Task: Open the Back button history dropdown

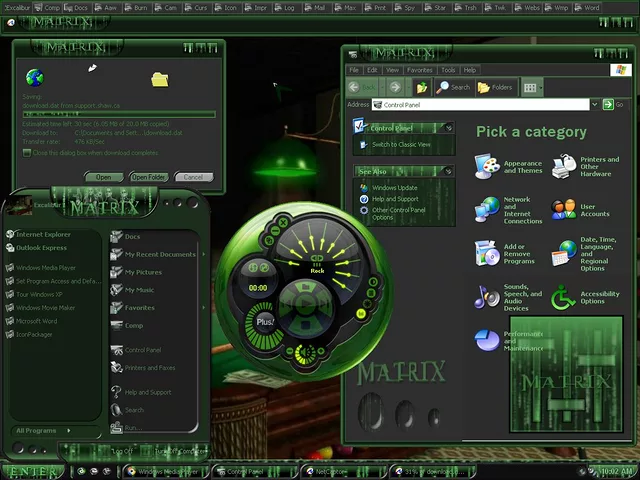Action: click(x=382, y=87)
